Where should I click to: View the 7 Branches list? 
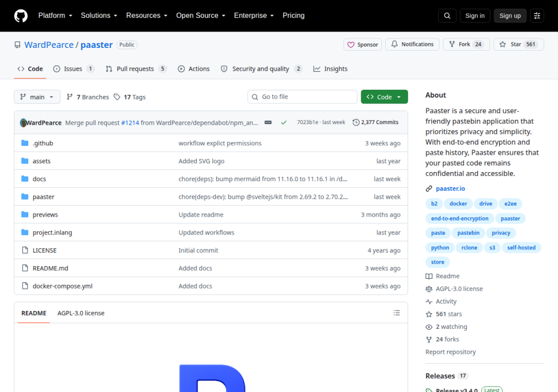88,97
